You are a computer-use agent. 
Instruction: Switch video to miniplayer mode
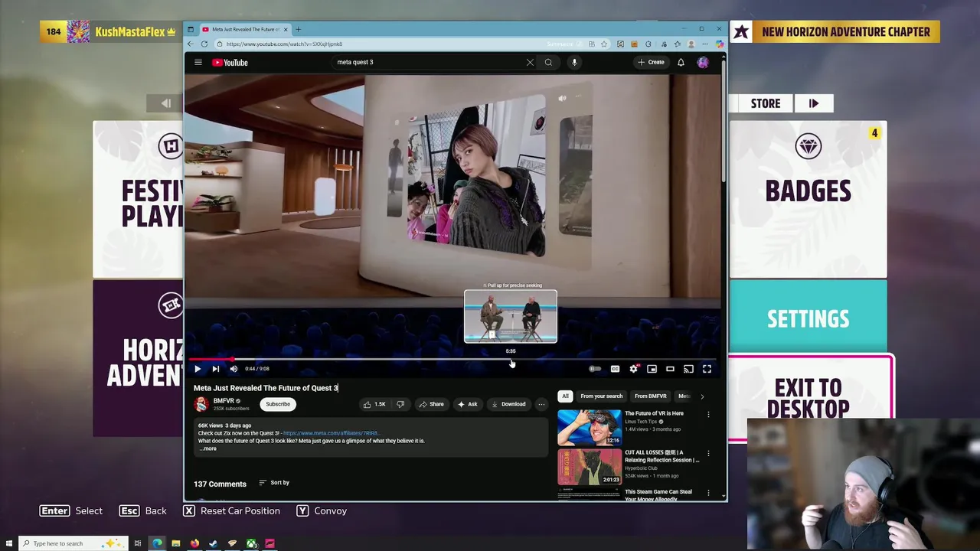pos(652,369)
